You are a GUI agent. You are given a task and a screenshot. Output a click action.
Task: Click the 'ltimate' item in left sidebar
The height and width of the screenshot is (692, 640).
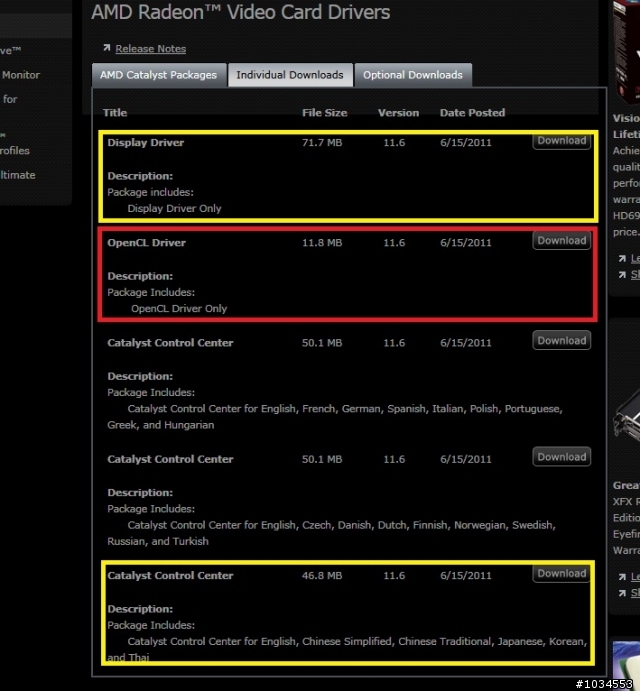tap(18, 175)
